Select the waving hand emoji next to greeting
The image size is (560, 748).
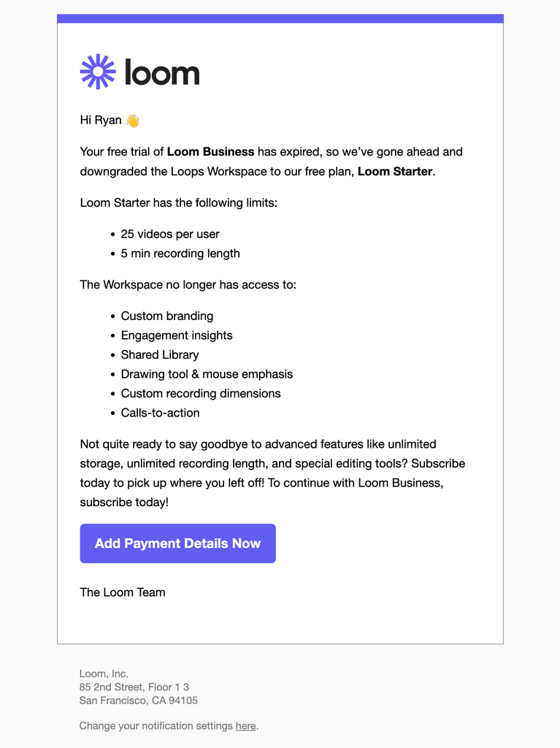(131, 119)
